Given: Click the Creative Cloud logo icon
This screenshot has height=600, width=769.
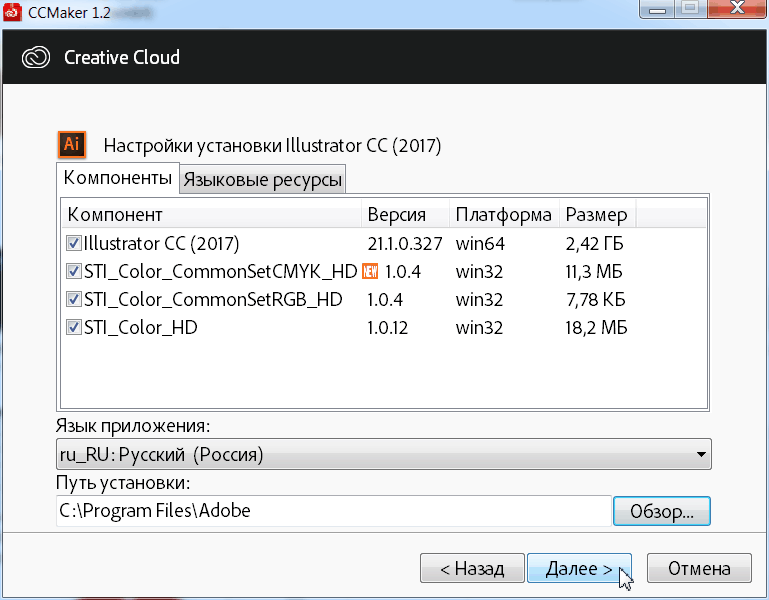Looking at the screenshot, I should (36, 57).
